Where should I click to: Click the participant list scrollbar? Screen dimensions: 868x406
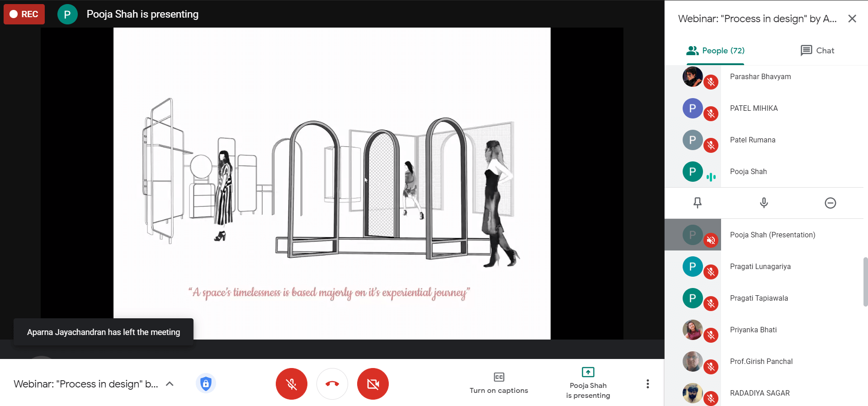pyautogui.click(x=865, y=281)
